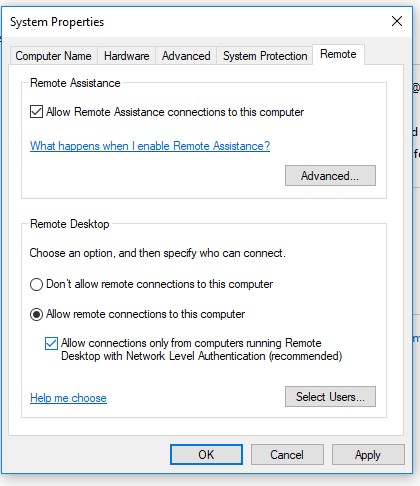
Task: Select the System Protection tab
Action: [265, 56]
